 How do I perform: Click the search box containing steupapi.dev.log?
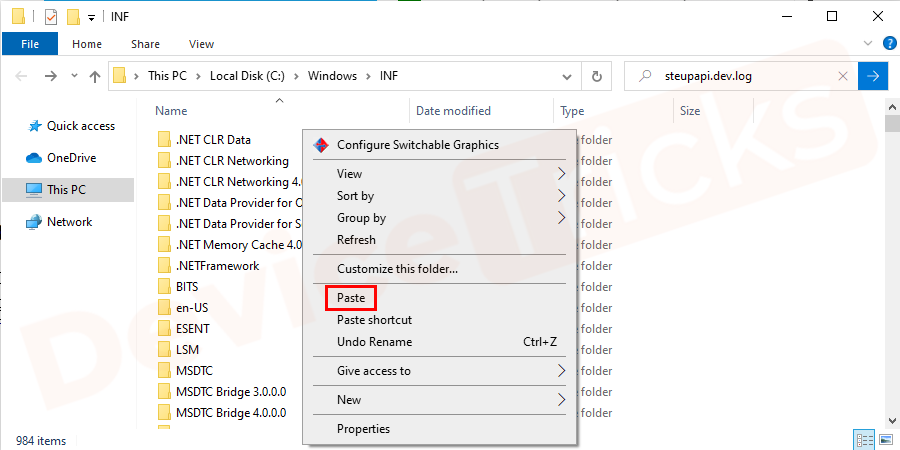[x=740, y=76]
